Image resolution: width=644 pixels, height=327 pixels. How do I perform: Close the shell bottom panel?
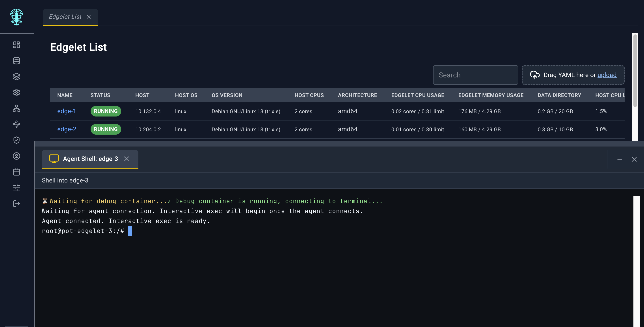pyautogui.click(x=634, y=159)
